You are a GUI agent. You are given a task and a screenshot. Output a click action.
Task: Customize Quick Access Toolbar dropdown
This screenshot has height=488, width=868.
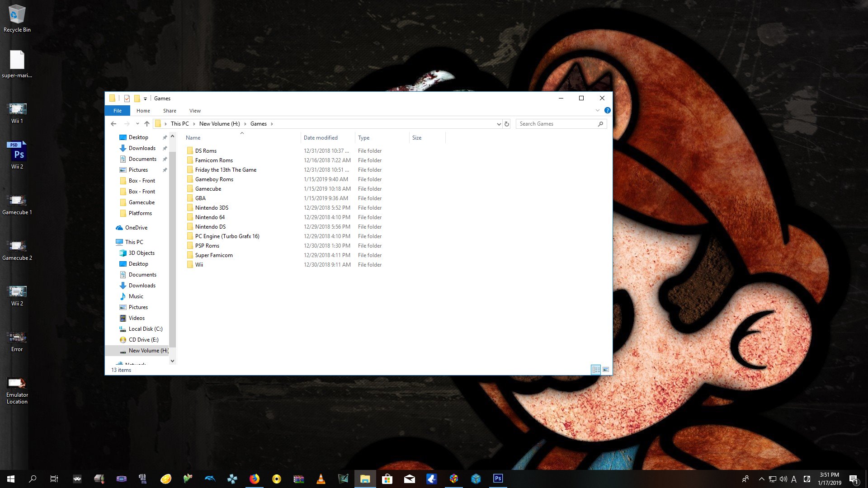pyautogui.click(x=145, y=99)
